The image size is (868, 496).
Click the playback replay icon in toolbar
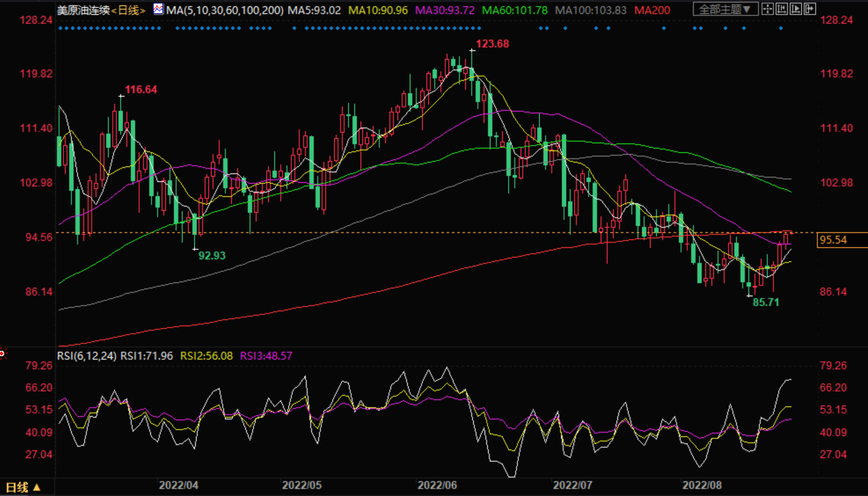pyautogui.click(x=796, y=9)
